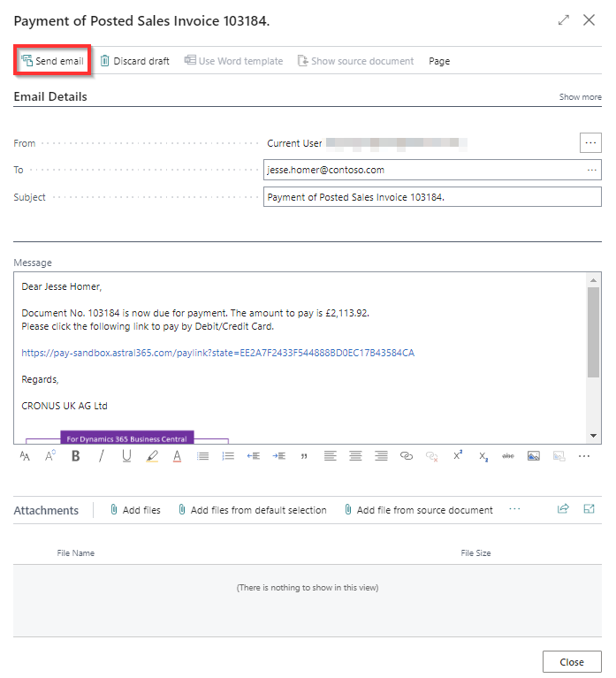This screenshot has height=678, width=616.
Task: Expand Email Details with Show more
Action: (580, 97)
